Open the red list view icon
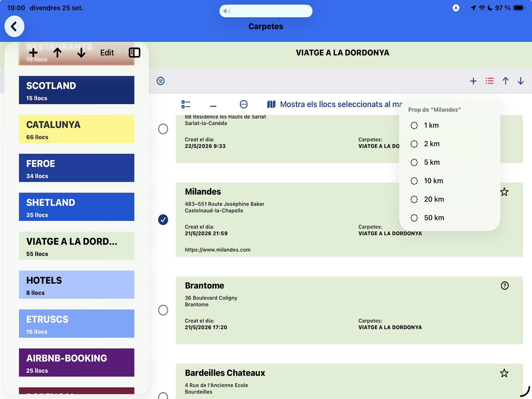 [x=489, y=81]
